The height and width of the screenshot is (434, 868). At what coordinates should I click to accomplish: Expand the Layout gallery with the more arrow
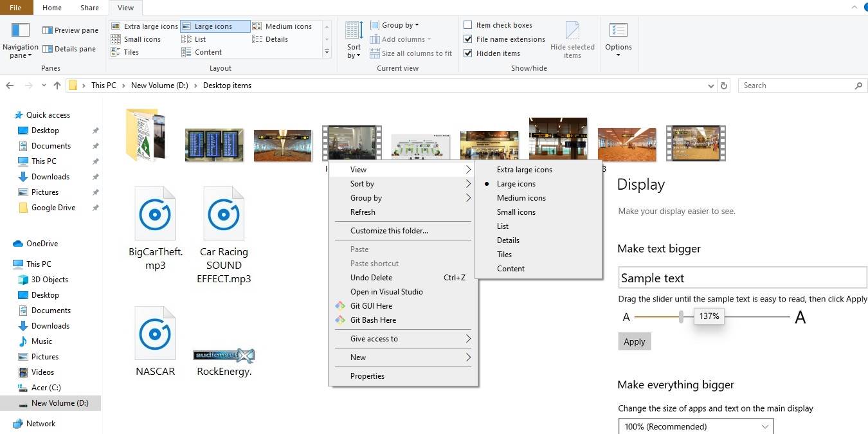coord(327,51)
